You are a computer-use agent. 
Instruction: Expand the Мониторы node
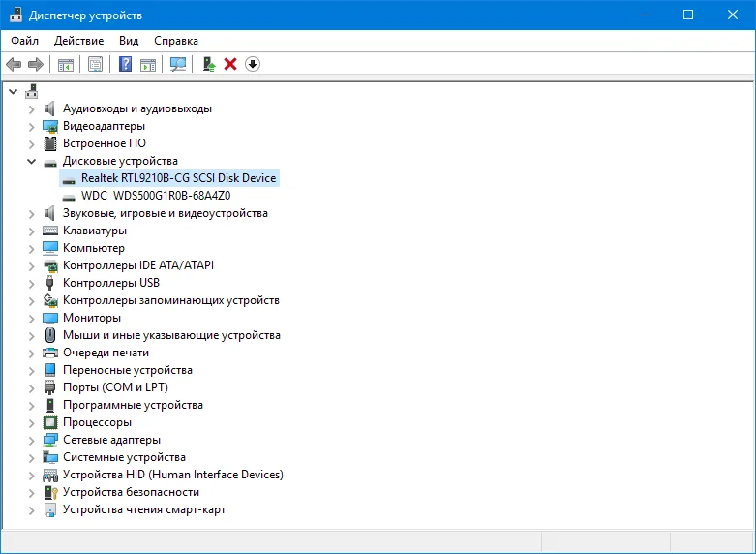coord(31,319)
